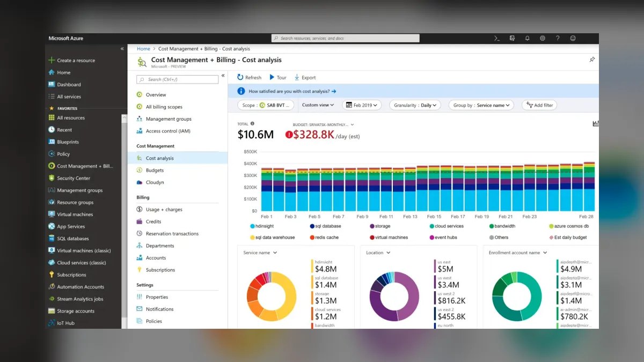The height and width of the screenshot is (362, 644).
Task: Open Enrollment account name chart dropdown
Action: pos(517,253)
